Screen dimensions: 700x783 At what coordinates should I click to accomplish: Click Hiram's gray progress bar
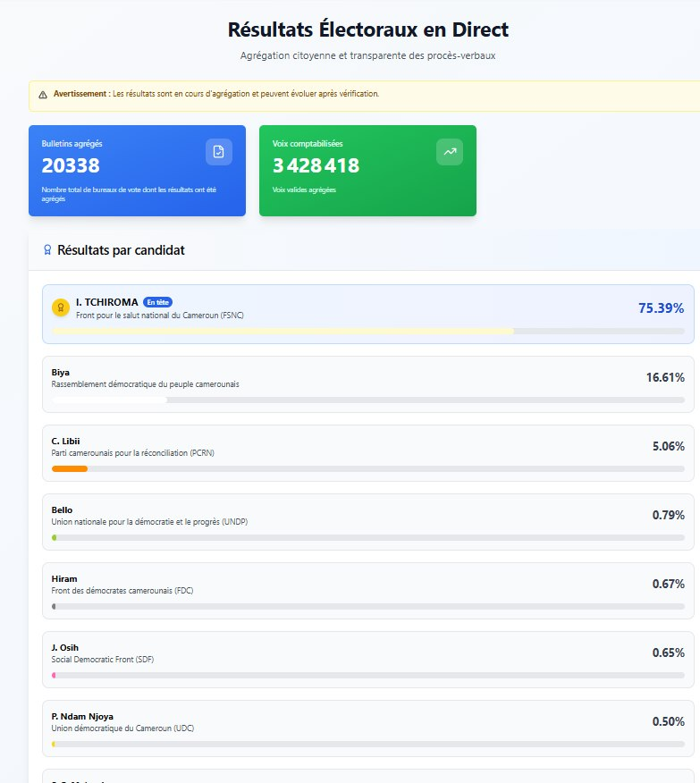[368, 607]
